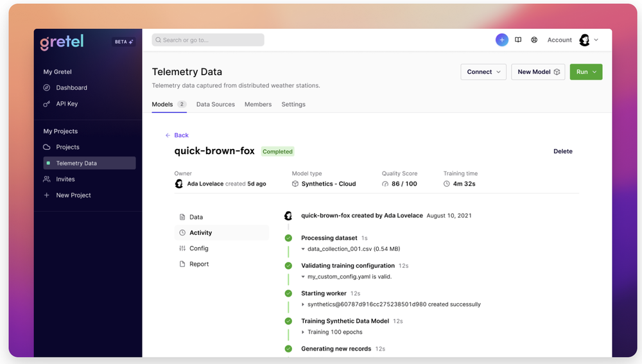This screenshot has width=642, height=364.
Task: Switch to the Data Sources tab
Action: pos(215,105)
